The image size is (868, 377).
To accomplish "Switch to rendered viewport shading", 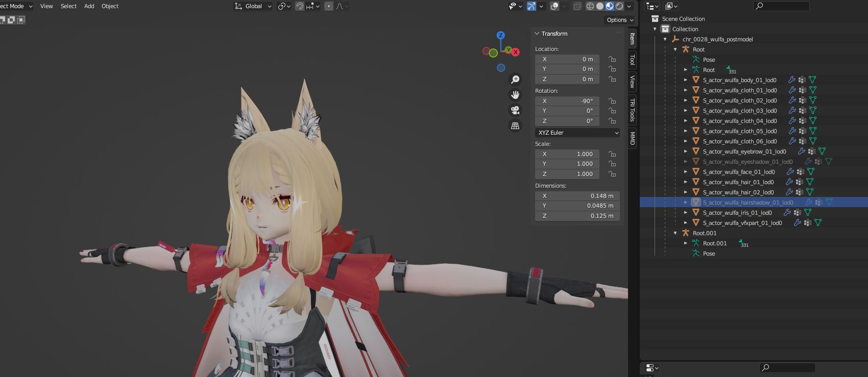I will click(x=619, y=6).
